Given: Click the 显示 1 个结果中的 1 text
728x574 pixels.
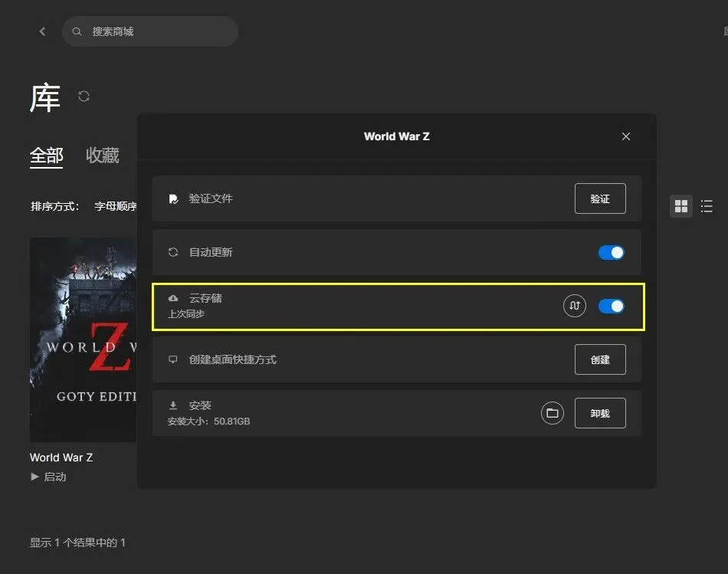Looking at the screenshot, I should [77, 543].
